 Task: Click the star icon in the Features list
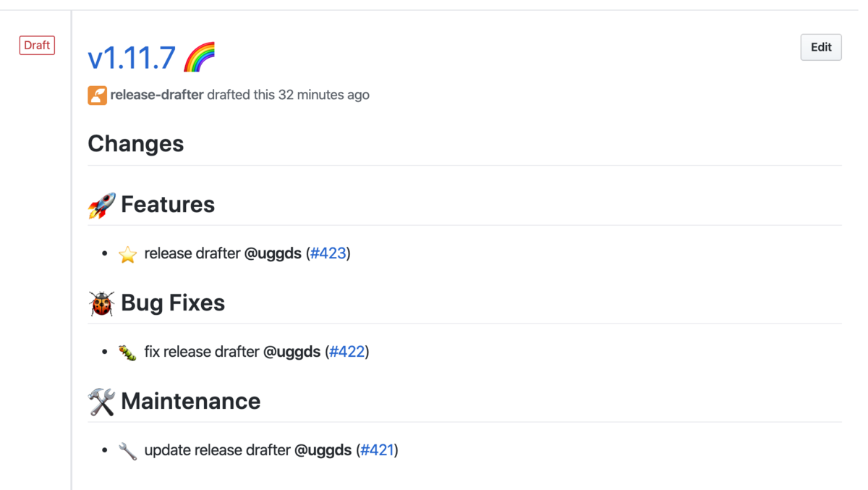tap(127, 254)
